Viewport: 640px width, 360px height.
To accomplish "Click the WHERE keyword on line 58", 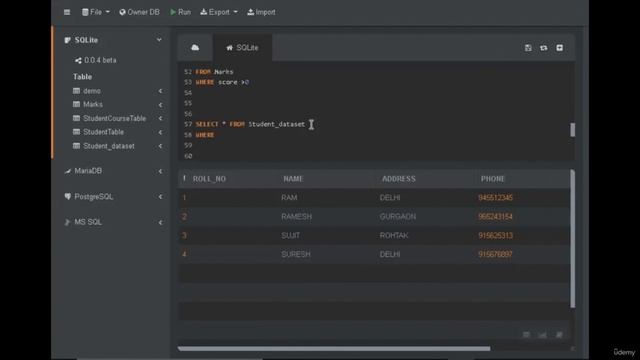I will (x=205, y=135).
